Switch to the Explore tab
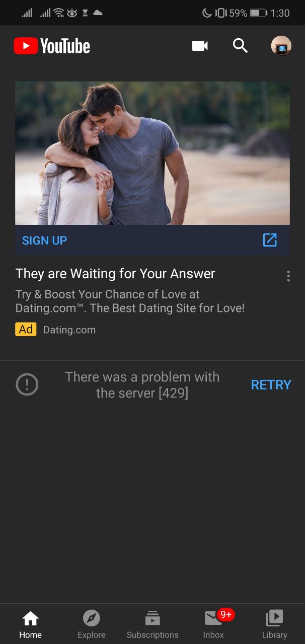The width and height of the screenshot is (305, 644). pyautogui.click(x=92, y=624)
